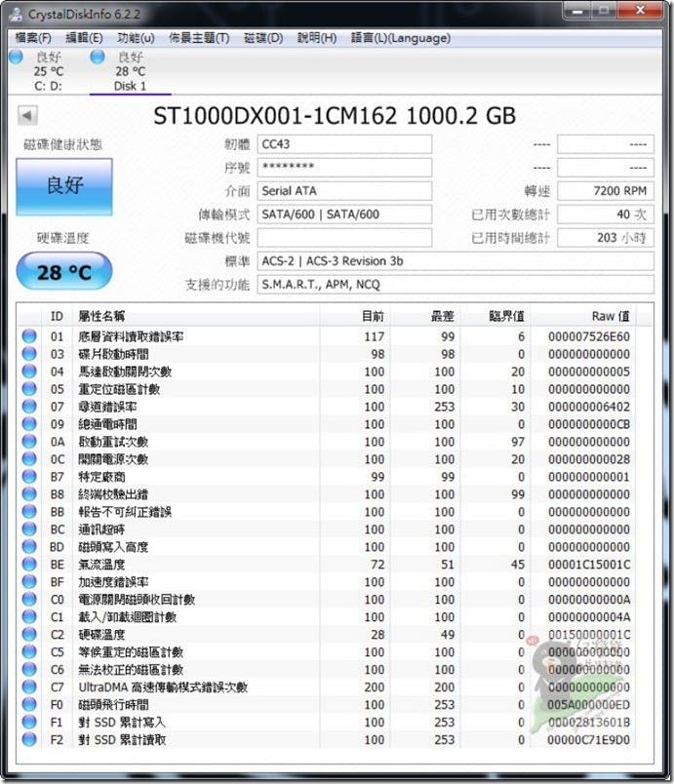Click the ACS-2 | ACS-3 Revision 3b field
Screen dimensions: 674x784
tap(456, 261)
